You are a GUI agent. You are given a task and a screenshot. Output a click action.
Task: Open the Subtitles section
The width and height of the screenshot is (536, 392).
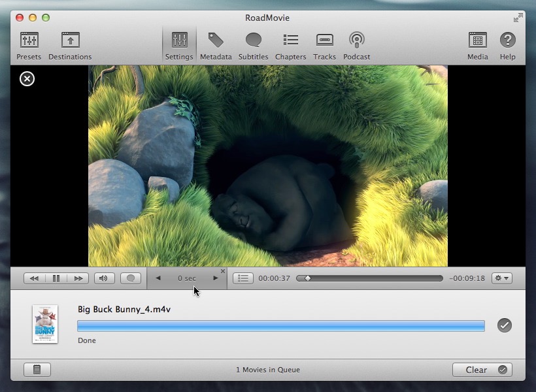253,46
